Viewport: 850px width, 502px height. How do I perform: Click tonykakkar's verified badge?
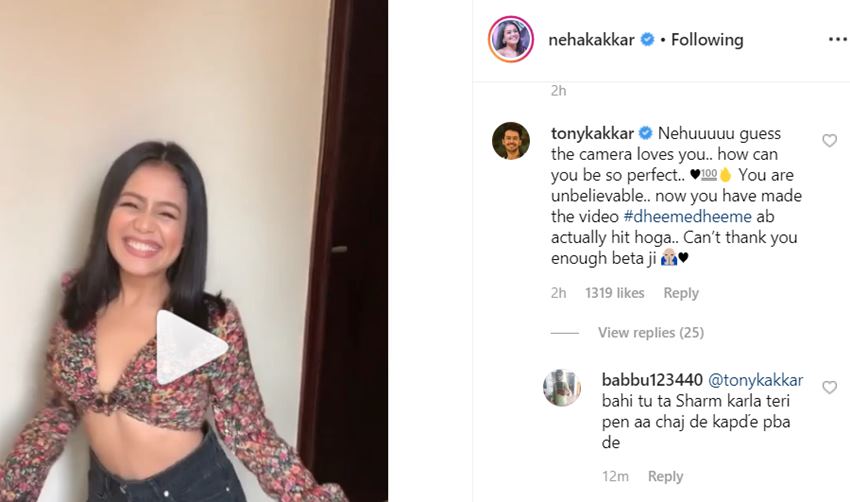point(646,134)
